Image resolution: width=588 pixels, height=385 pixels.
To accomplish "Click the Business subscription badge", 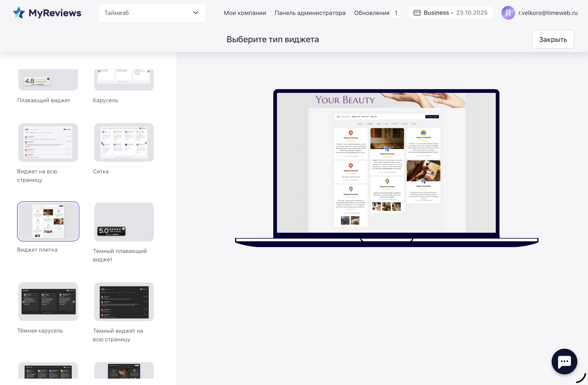I will point(450,12).
